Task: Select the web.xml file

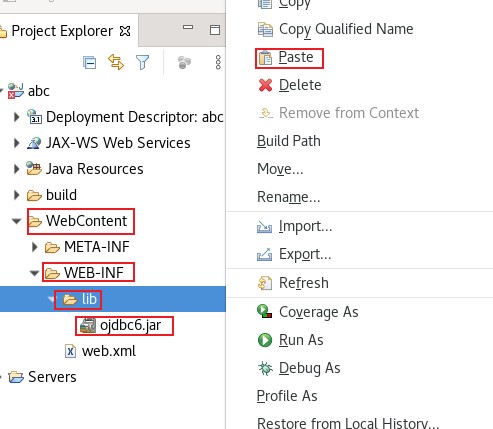Action: (x=109, y=351)
